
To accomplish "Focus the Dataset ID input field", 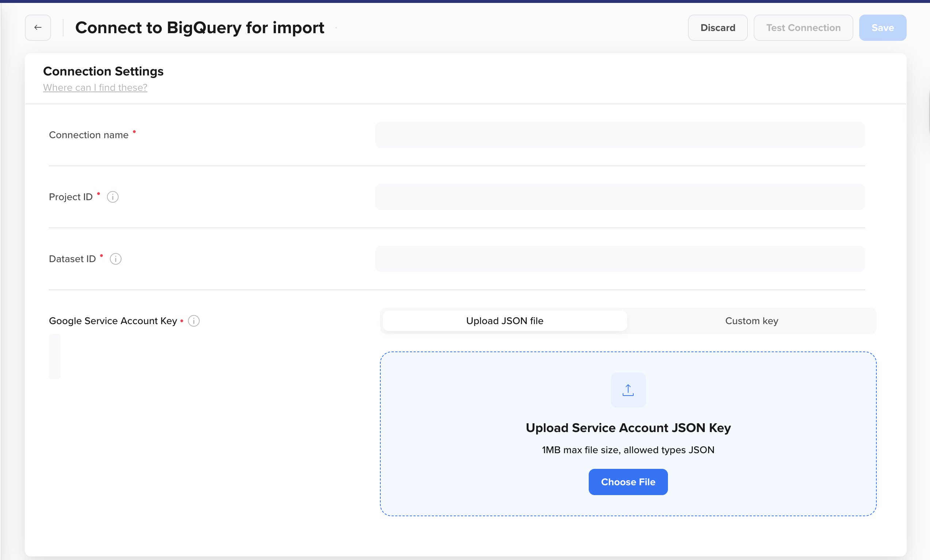I will (620, 259).
